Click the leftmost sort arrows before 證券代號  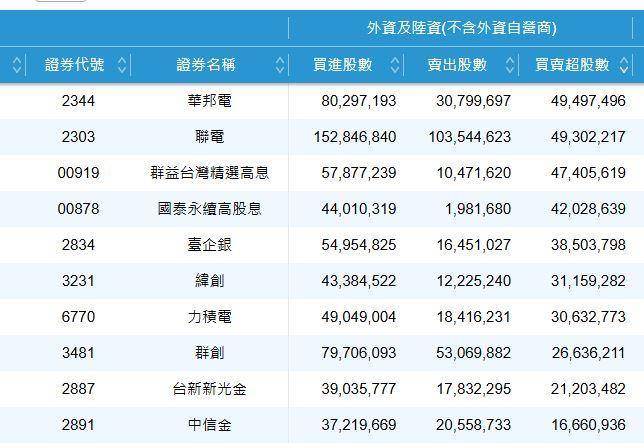click(x=17, y=65)
